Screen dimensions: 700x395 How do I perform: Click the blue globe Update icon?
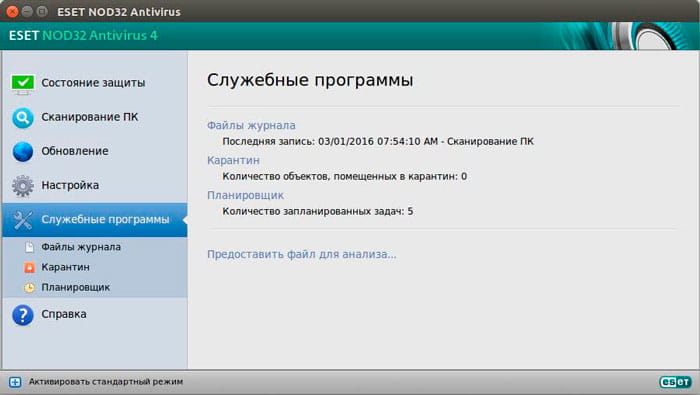tap(22, 152)
